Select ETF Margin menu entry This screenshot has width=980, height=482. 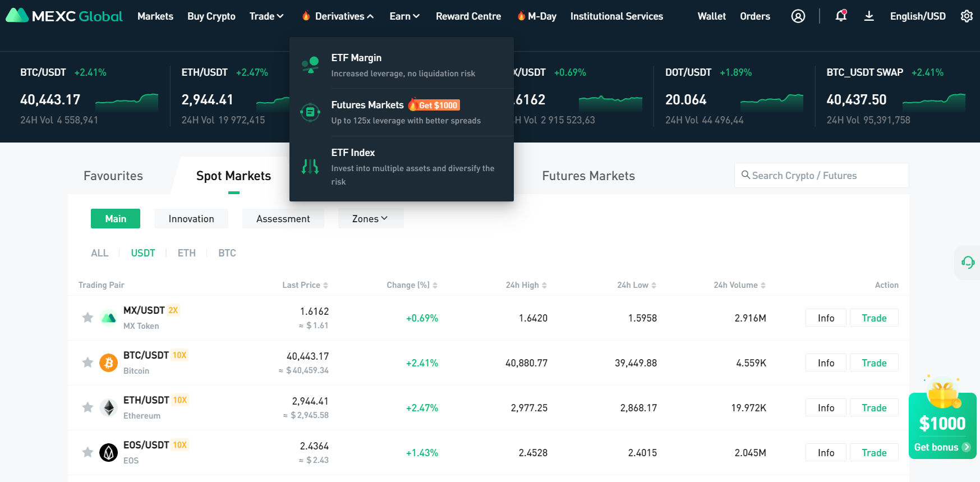(x=402, y=65)
